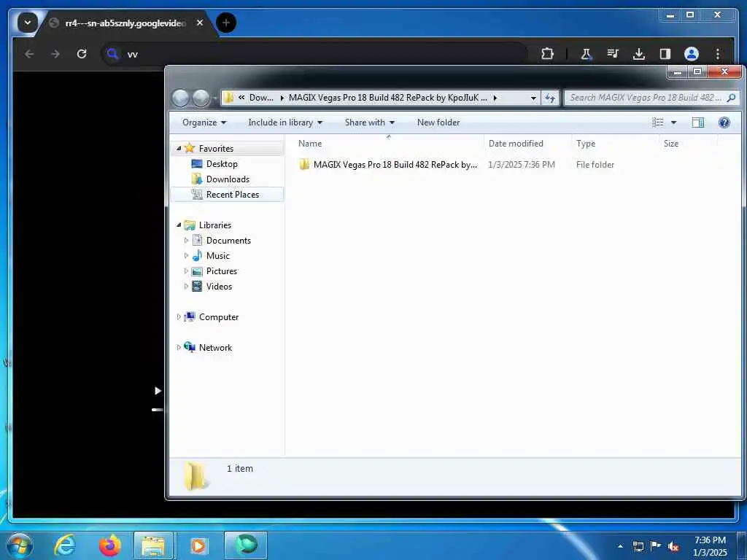Screen dimensions: 747x560
Task: Click the Explorer search box
Action: point(651,98)
